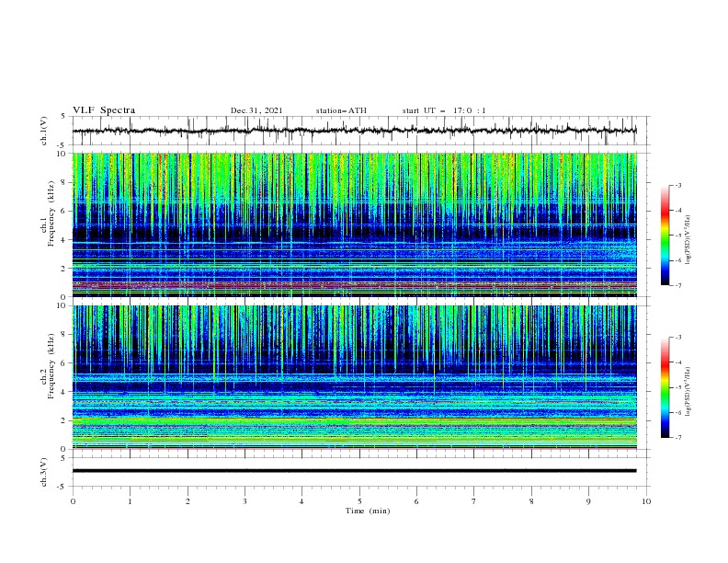Click the ch.1 frequency spectrogram plot

point(355,224)
